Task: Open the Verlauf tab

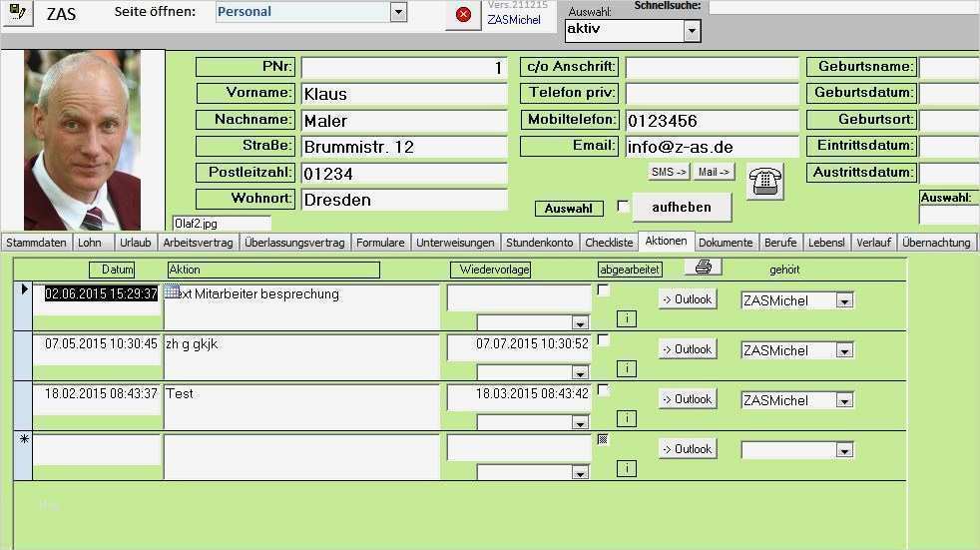Action: [874, 243]
